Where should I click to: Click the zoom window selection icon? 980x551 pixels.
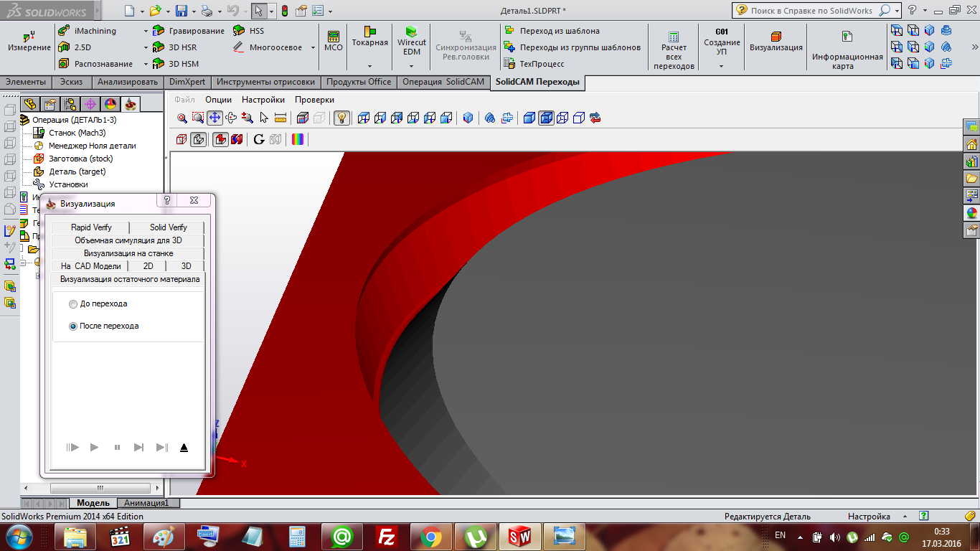[198, 118]
